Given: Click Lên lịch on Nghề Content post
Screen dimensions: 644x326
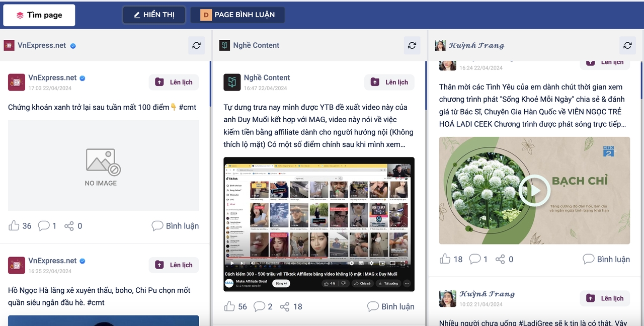Looking at the screenshot, I should pyautogui.click(x=389, y=82).
